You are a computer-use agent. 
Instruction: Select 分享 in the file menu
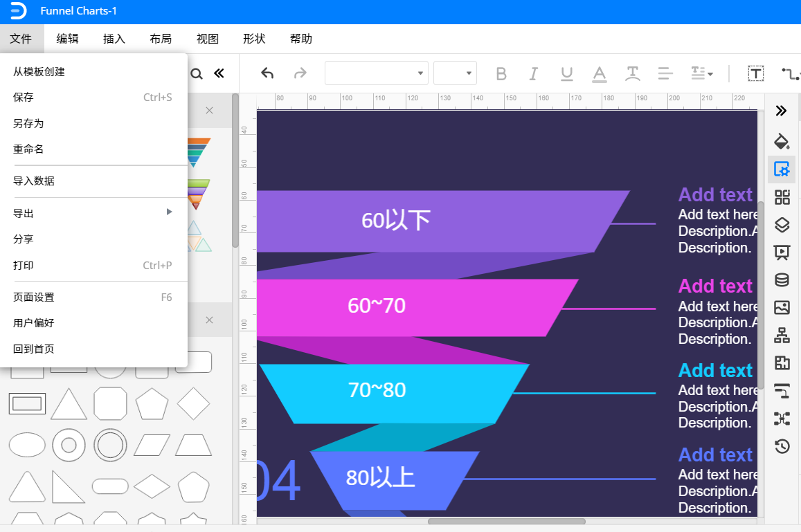pyautogui.click(x=93, y=239)
